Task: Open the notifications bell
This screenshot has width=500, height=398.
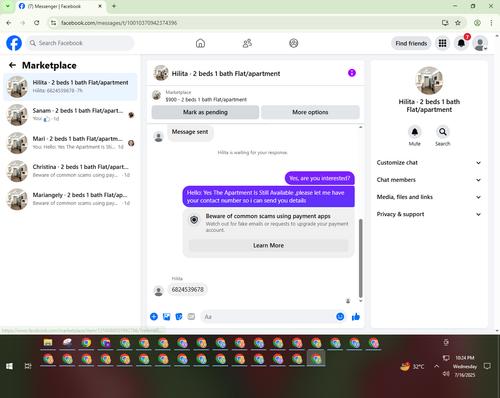Action: click(461, 43)
